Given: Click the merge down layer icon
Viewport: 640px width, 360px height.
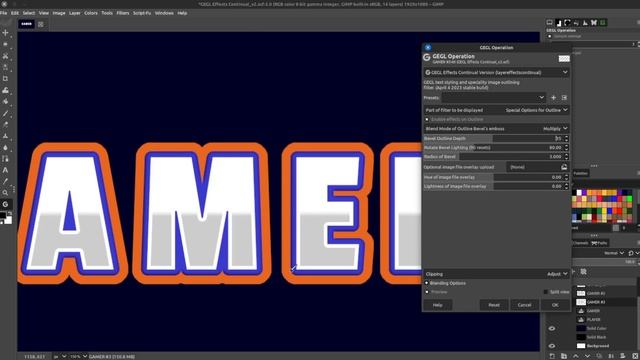Looking at the screenshot, I should (611, 356).
